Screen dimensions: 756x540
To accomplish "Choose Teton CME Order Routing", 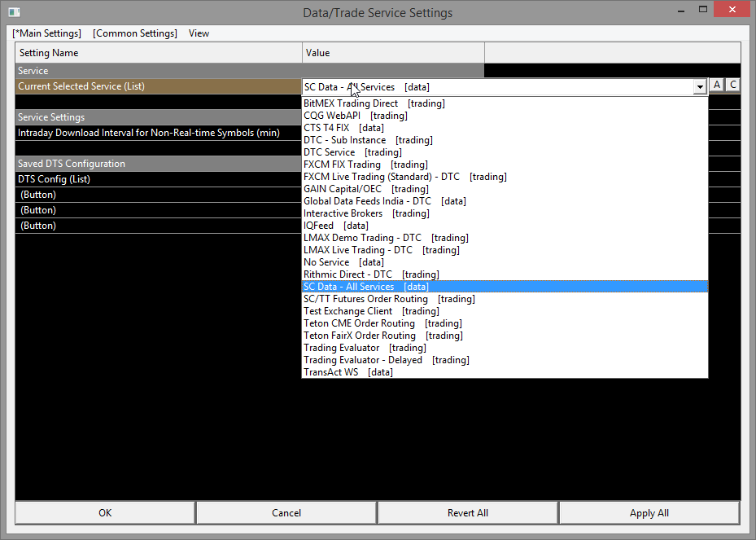I will coord(505,323).
